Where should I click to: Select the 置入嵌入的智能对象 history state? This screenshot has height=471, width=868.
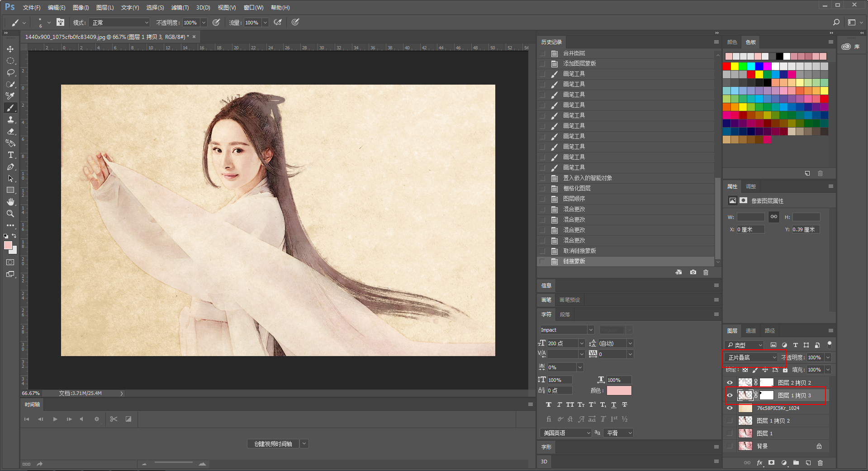[626, 178]
